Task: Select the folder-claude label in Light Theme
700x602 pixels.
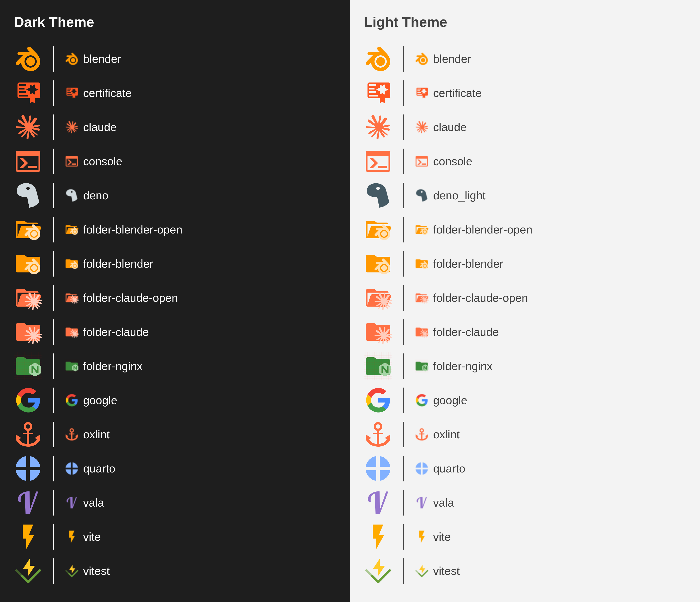Action: (465, 332)
